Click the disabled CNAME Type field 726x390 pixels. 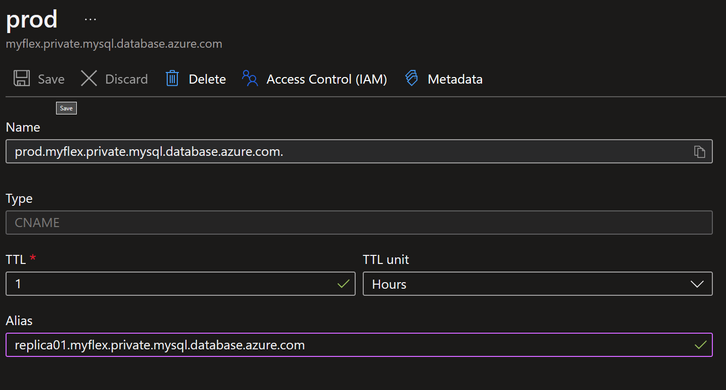click(359, 223)
